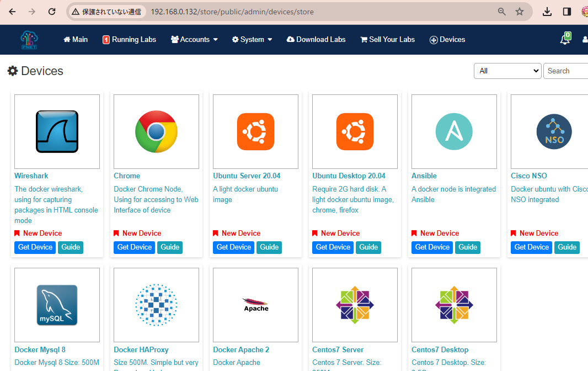Open the Guide for Ubuntu Server 20.04
588x371 pixels.
pos(269,247)
